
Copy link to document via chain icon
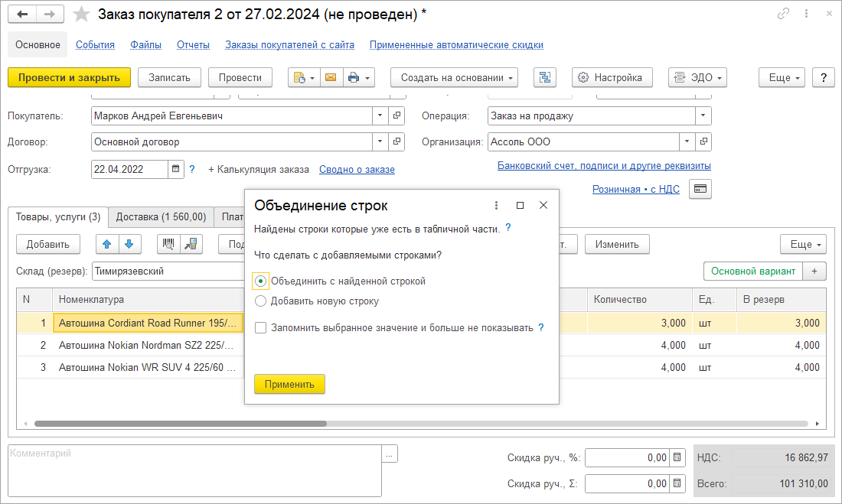click(x=784, y=14)
